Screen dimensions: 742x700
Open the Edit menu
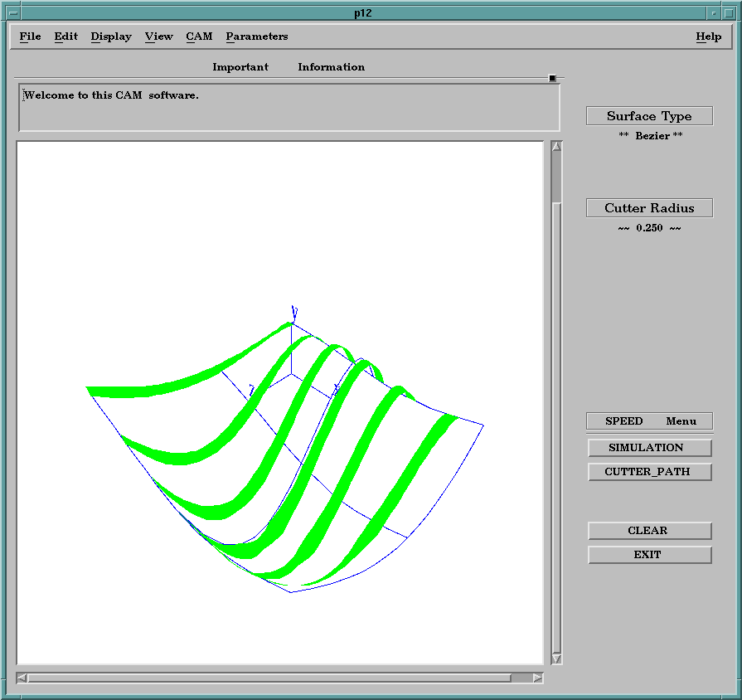65,36
